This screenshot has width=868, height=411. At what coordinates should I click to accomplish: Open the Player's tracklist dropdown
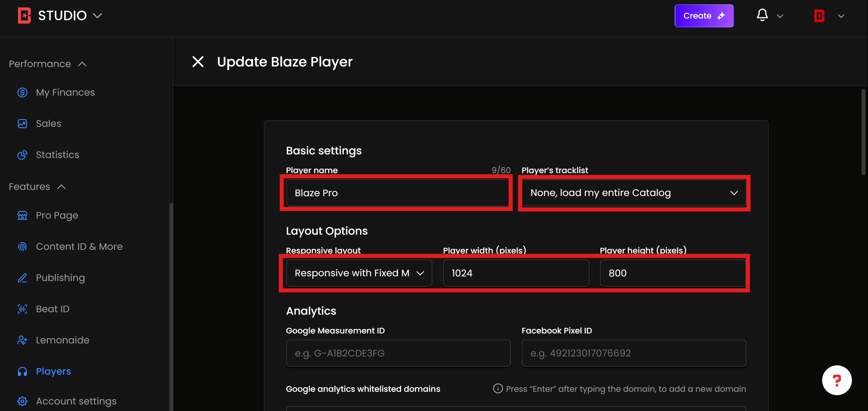[633, 193]
